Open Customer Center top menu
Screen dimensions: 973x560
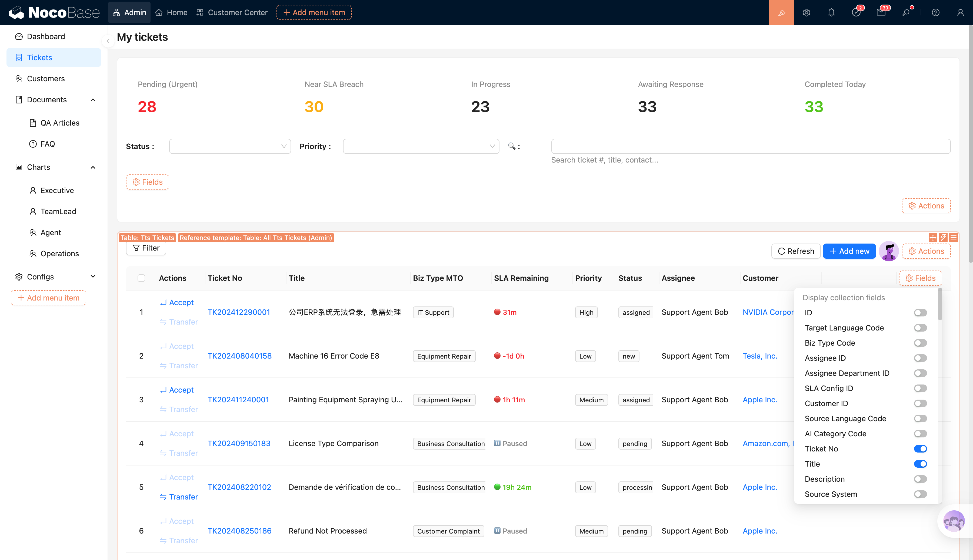(232, 13)
